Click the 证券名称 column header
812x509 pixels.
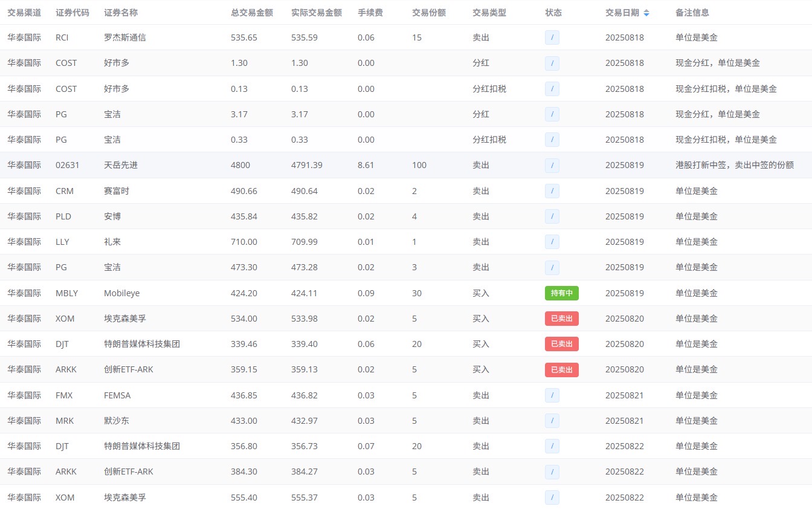pyautogui.click(x=121, y=13)
